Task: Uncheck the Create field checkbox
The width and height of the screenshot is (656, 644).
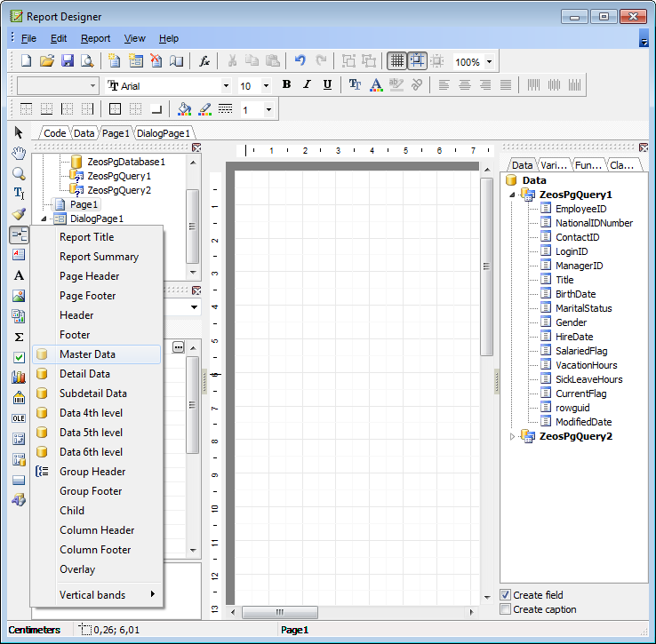Action: [x=506, y=595]
